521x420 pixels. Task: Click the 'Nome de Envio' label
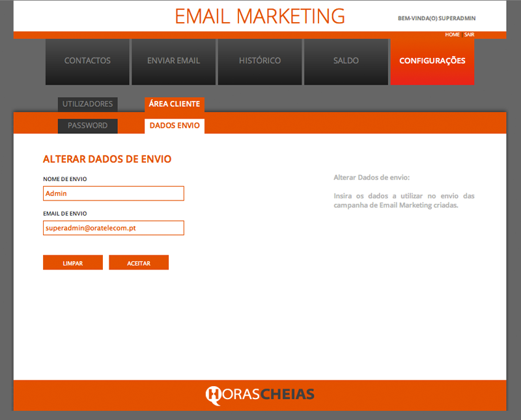click(x=64, y=179)
